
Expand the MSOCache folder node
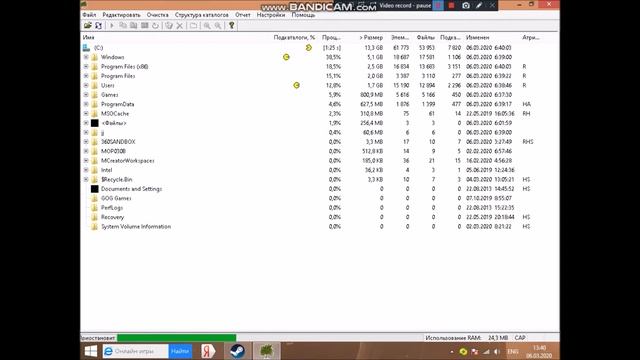point(86,113)
